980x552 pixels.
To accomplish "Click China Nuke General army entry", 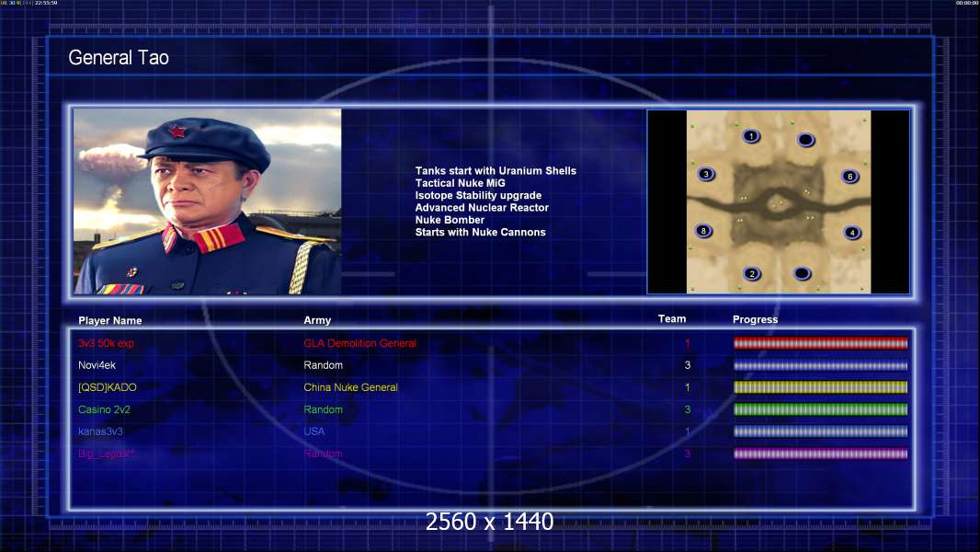I will tap(350, 387).
